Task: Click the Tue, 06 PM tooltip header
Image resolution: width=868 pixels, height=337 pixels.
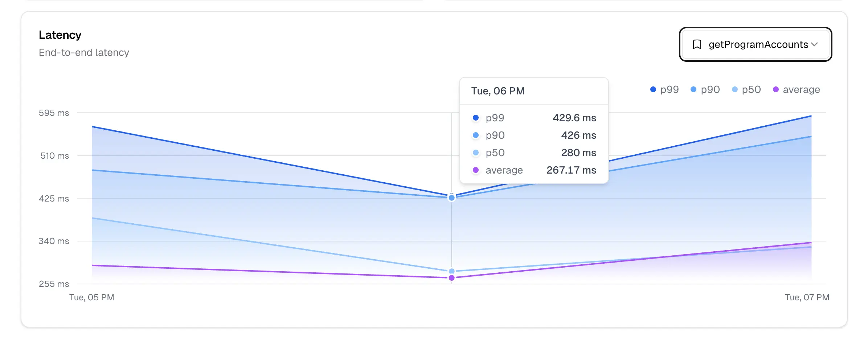Action: (498, 91)
